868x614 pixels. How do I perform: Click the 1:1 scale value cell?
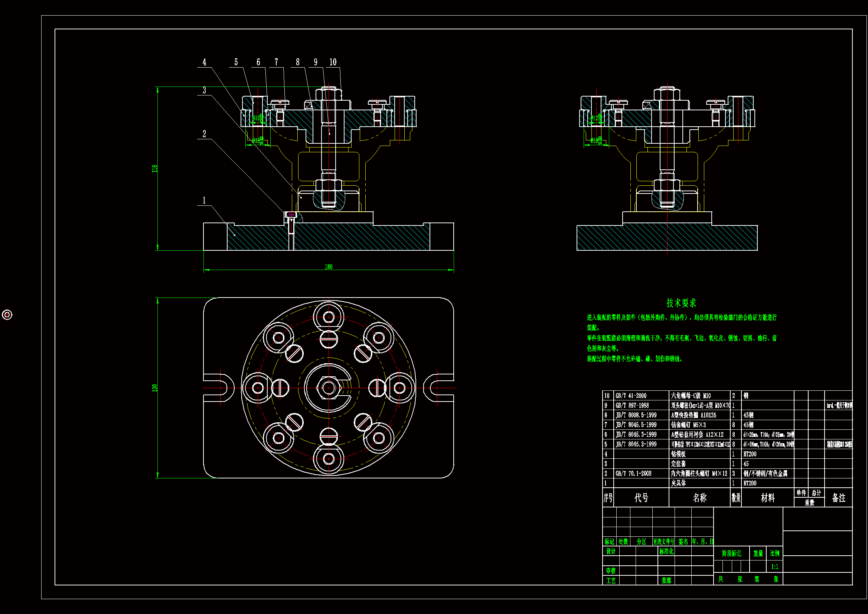[774, 567]
